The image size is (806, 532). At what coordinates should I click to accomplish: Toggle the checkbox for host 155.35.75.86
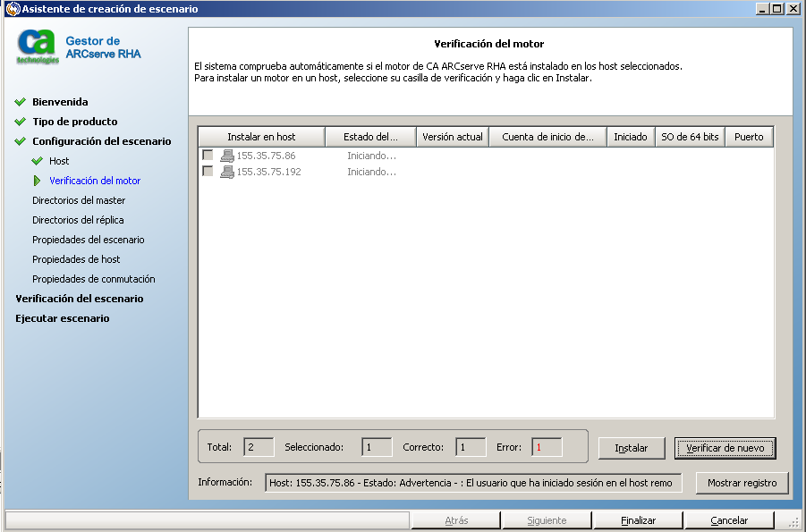[x=208, y=156]
